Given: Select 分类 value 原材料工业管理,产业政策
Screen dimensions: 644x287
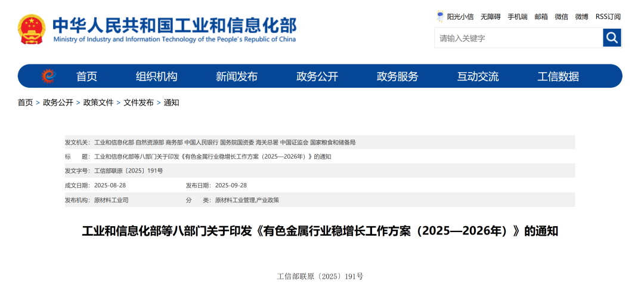Looking at the screenshot, I should click(247, 200).
